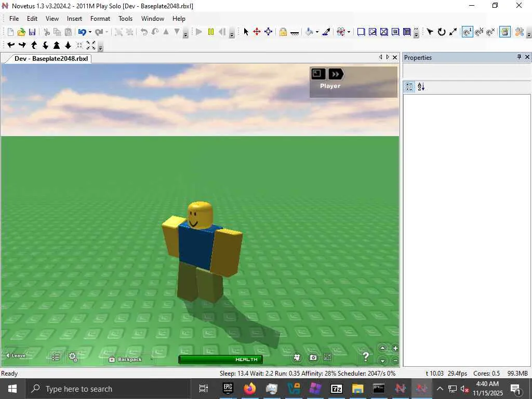Click the Redo arrow icon

99,32
